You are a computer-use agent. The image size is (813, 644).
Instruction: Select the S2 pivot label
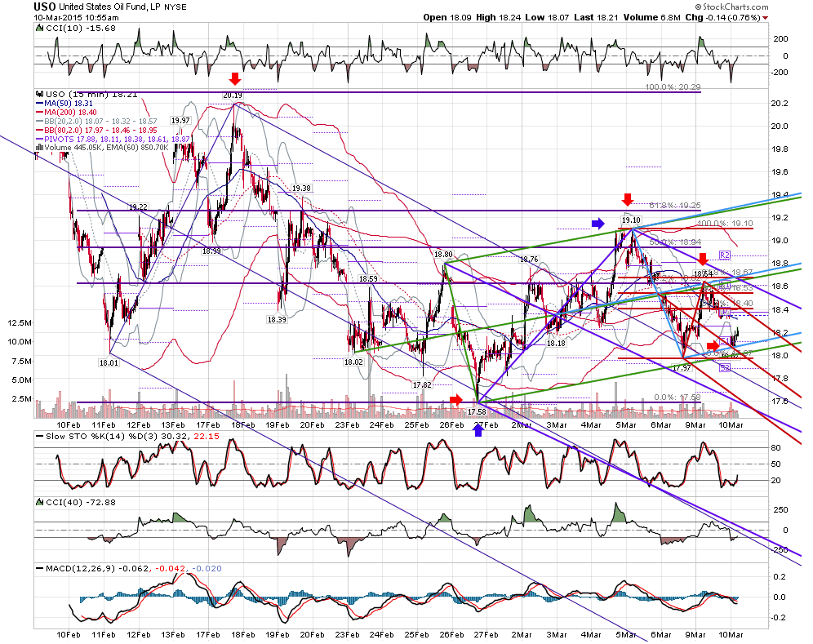click(724, 367)
